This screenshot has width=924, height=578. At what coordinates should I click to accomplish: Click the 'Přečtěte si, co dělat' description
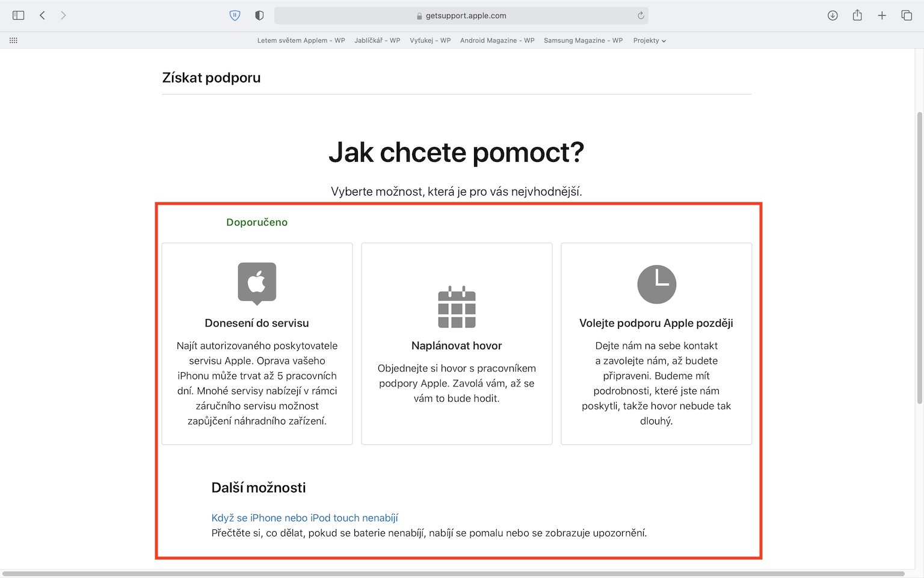(x=429, y=533)
